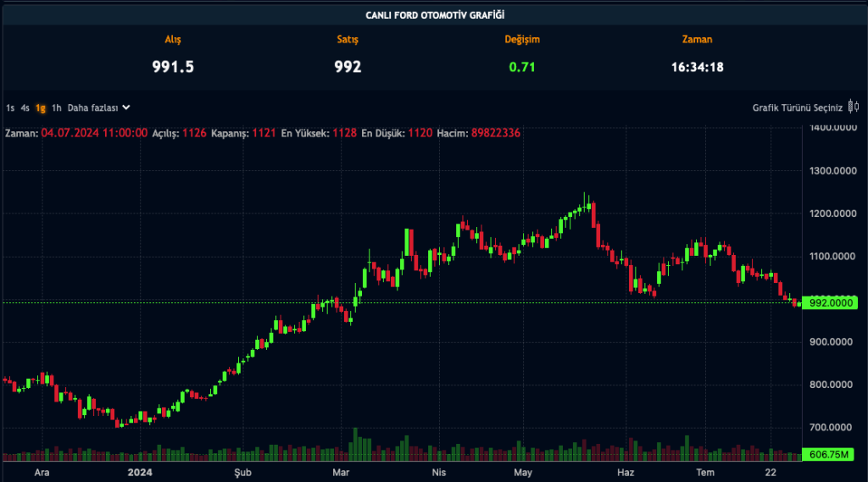Click the Kapanış value 1121
Screen dimensions: 868x482
tap(264, 133)
